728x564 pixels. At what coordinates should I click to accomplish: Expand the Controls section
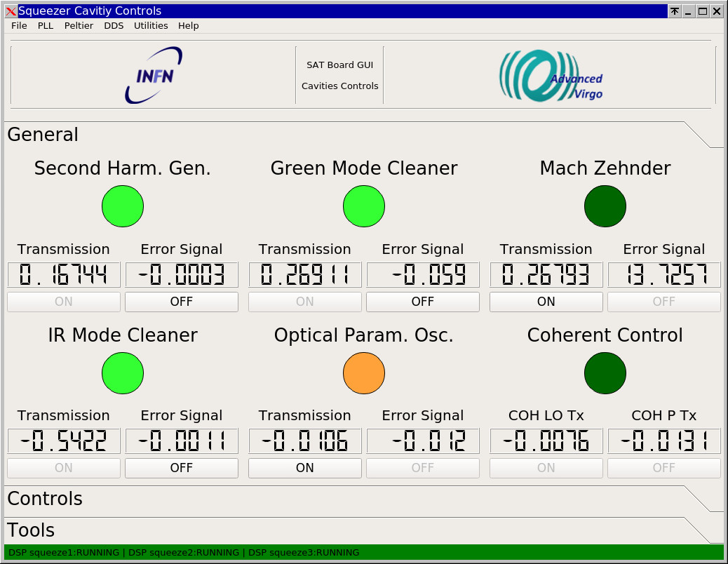(45, 499)
